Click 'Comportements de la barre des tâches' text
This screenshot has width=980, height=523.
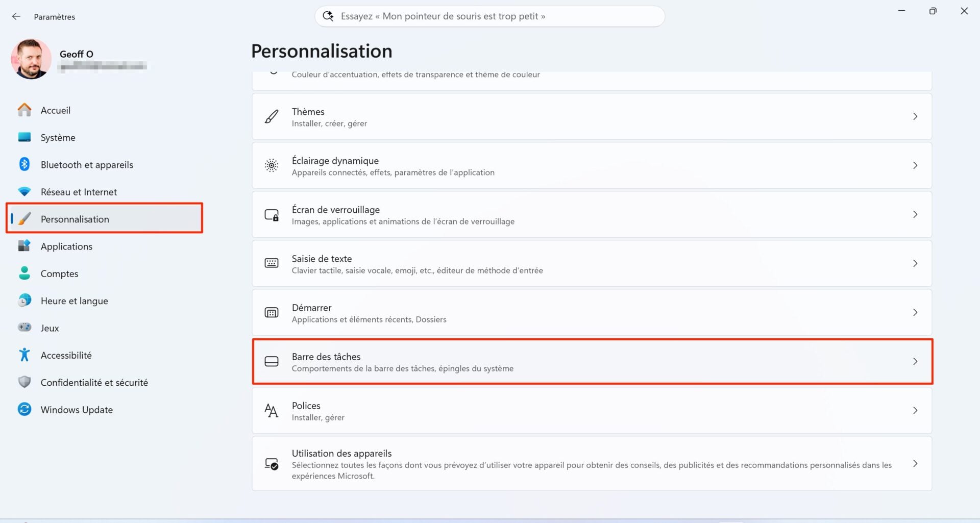(402, 368)
